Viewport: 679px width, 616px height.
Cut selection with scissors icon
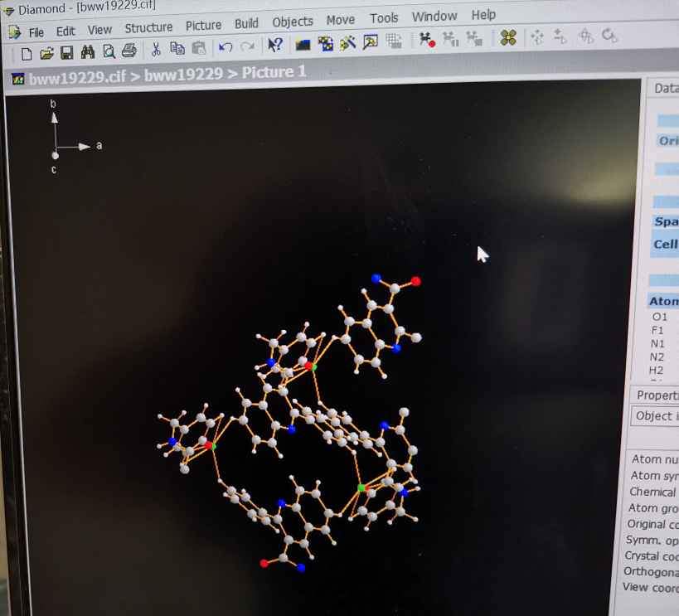[156, 49]
